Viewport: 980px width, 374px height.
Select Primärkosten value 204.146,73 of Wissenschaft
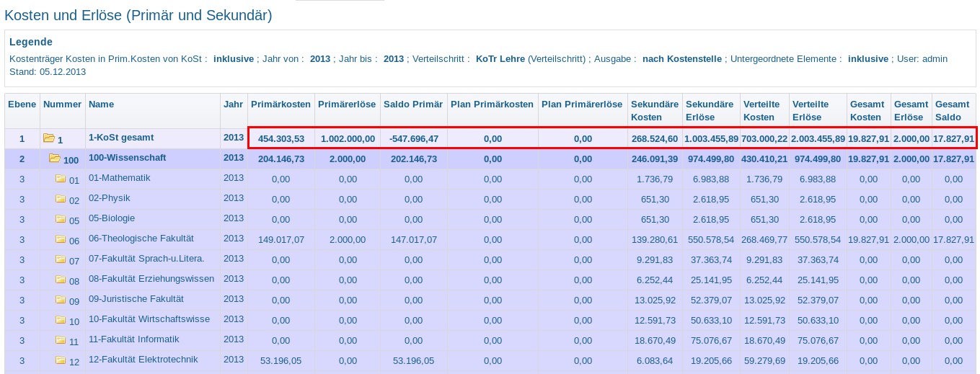click(281, 159)
